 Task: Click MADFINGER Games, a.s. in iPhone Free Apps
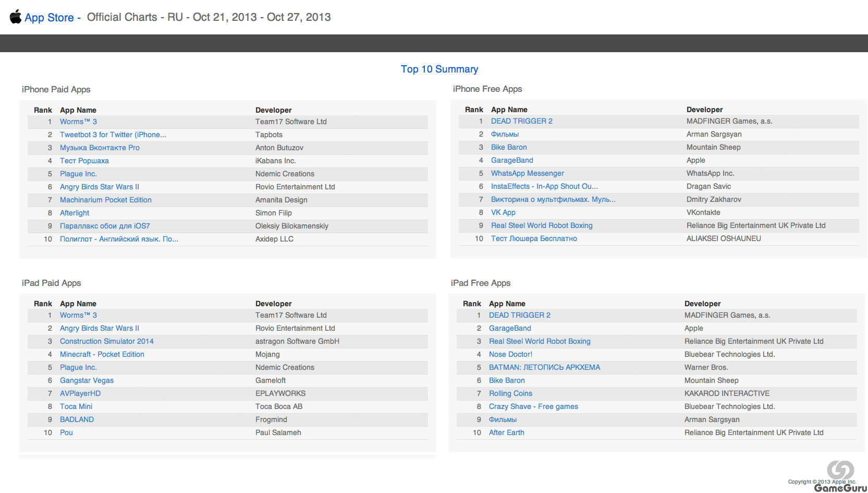729,121
